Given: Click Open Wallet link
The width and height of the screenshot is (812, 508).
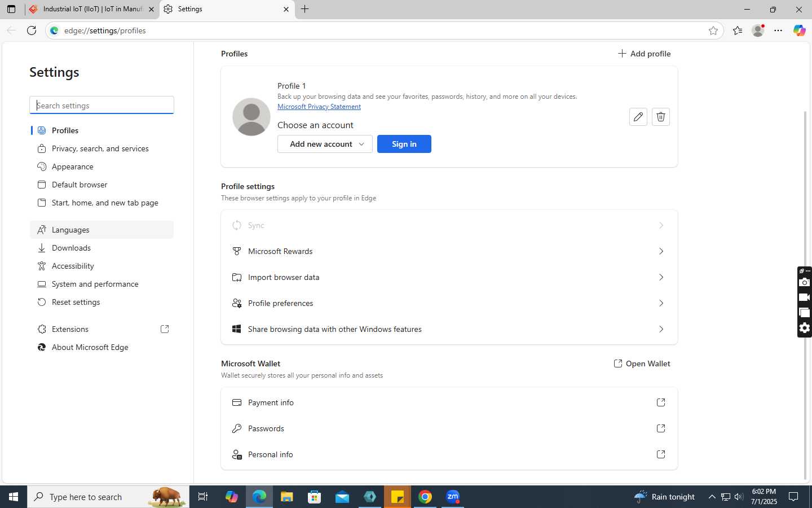Looking at the screenshot, I should click(642, 364).
